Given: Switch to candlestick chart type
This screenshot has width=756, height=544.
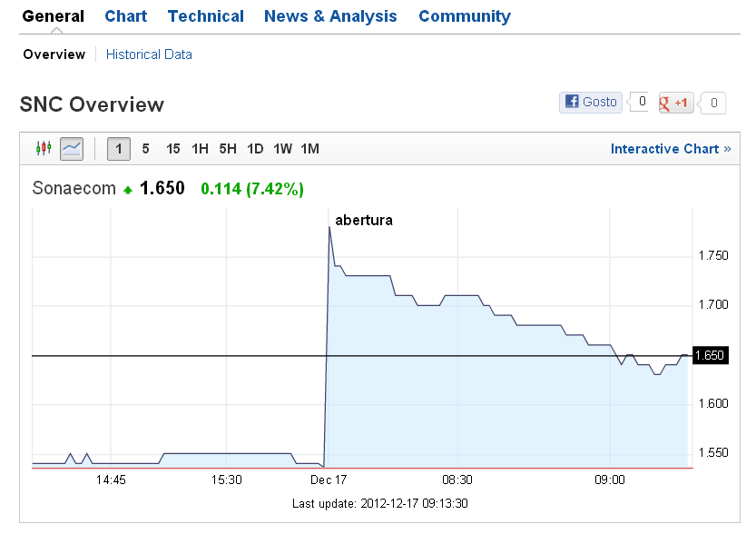Looking at the screenshot, I should click(x=44, y=149).
